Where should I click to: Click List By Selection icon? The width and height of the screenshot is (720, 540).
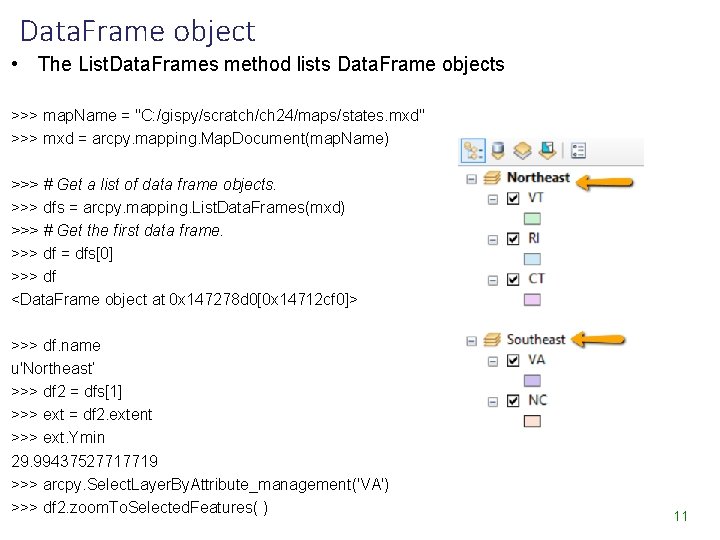[x=546, y=151]
